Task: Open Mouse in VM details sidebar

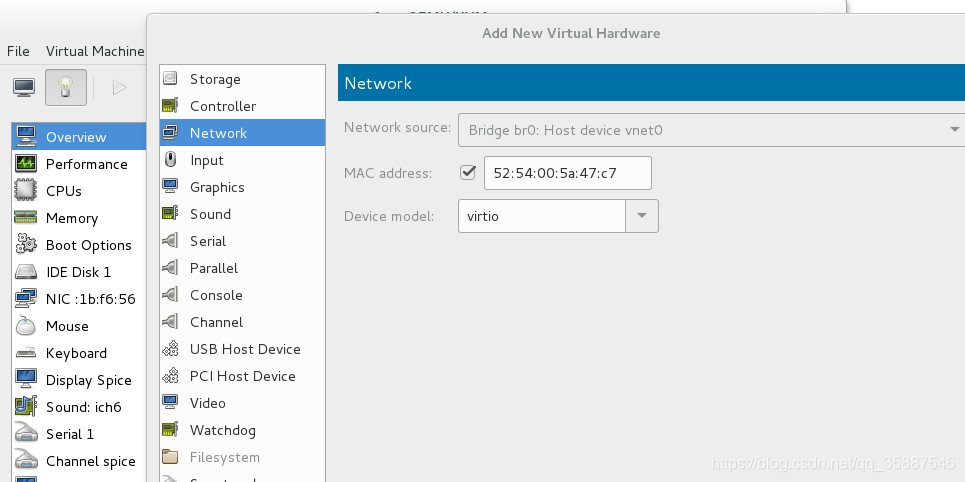Action: tap(79, 326)
